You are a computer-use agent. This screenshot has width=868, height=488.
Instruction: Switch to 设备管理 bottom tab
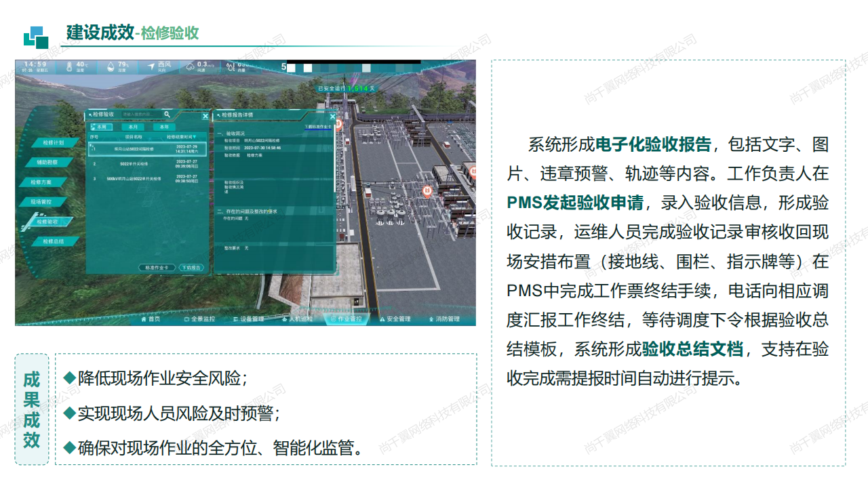pyautogui.click(x=248, y=319)
